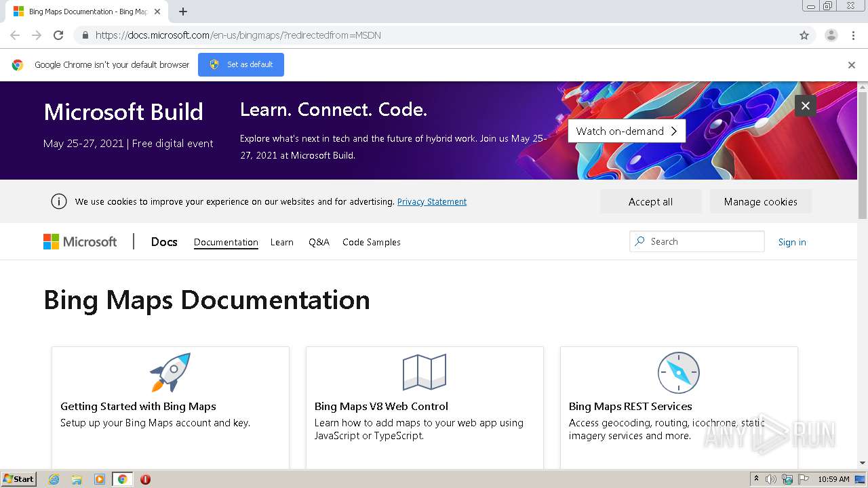Open File Explorer folder in taskbar

(77, 479)
